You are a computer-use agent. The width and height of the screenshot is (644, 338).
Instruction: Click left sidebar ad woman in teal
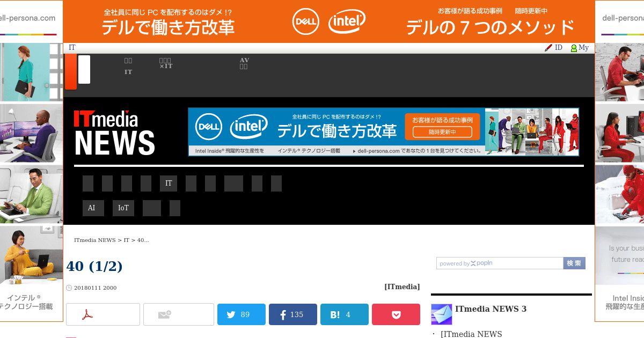pyautogui.click(x=32, y=71)
